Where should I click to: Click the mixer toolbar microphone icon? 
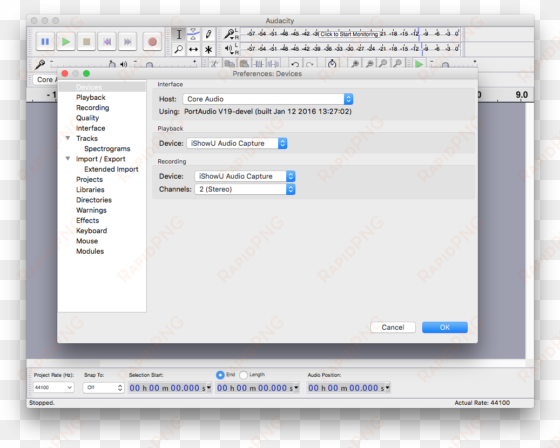(40, 65)
